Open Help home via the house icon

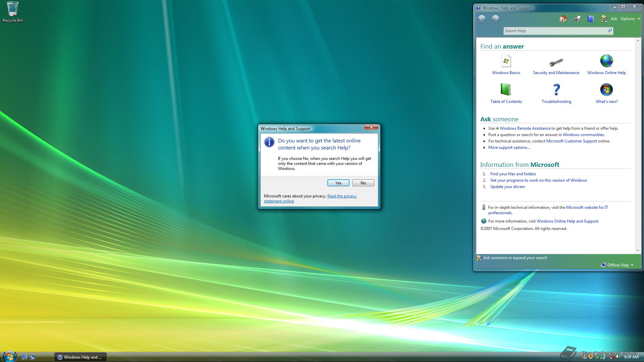(563, 19)
